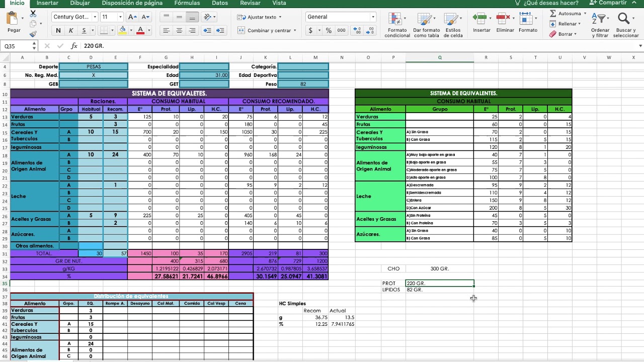
Task: Apply red font color A
Action: click(x=141, y=30)
